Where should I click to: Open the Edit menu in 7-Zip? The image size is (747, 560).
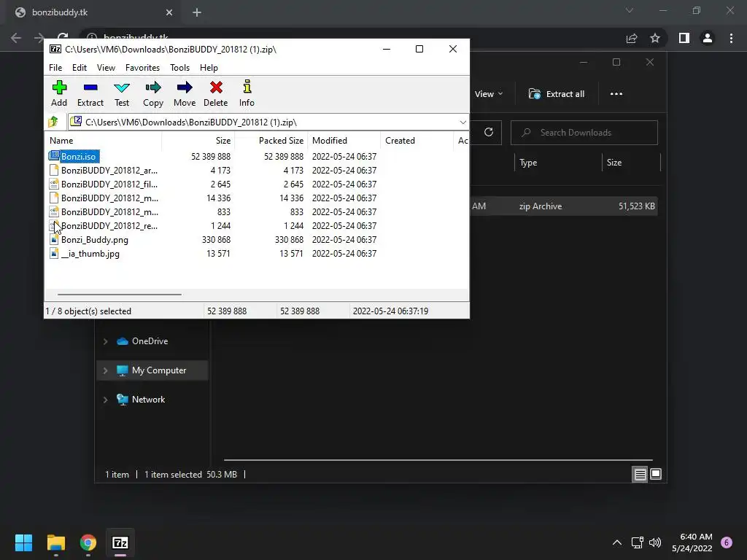[79, 68]
